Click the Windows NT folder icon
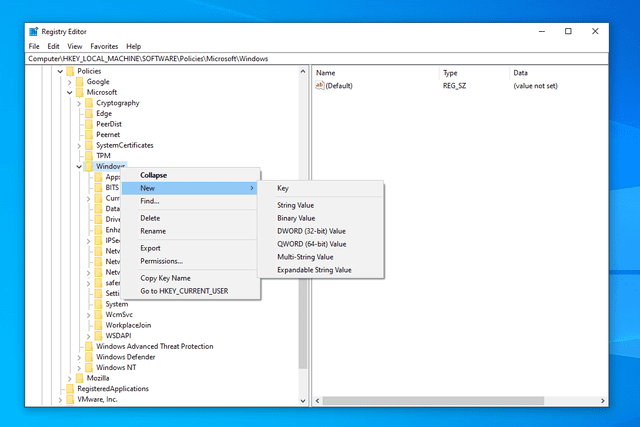The image size is (640, 427). (x=89, y=367)
